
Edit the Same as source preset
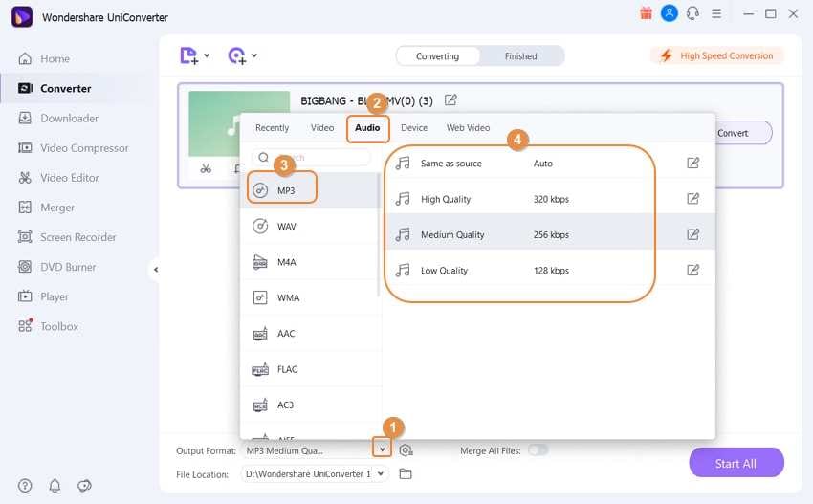692,163
